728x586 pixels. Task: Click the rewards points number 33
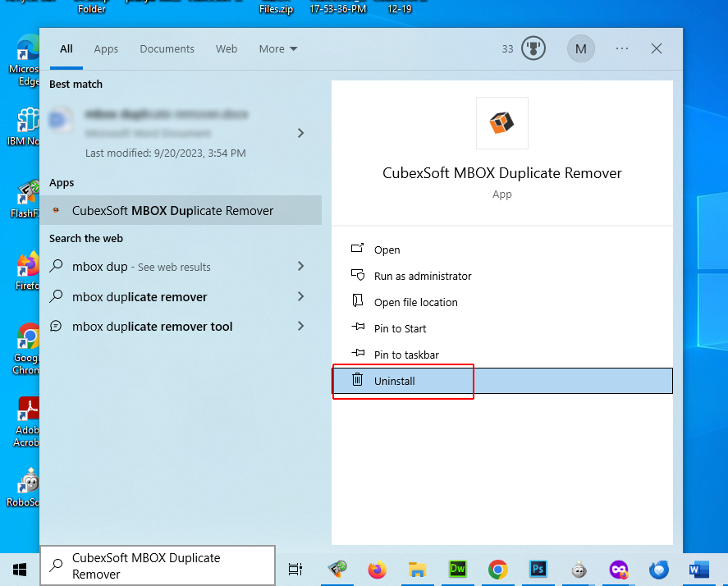click(x=507, y=48)
